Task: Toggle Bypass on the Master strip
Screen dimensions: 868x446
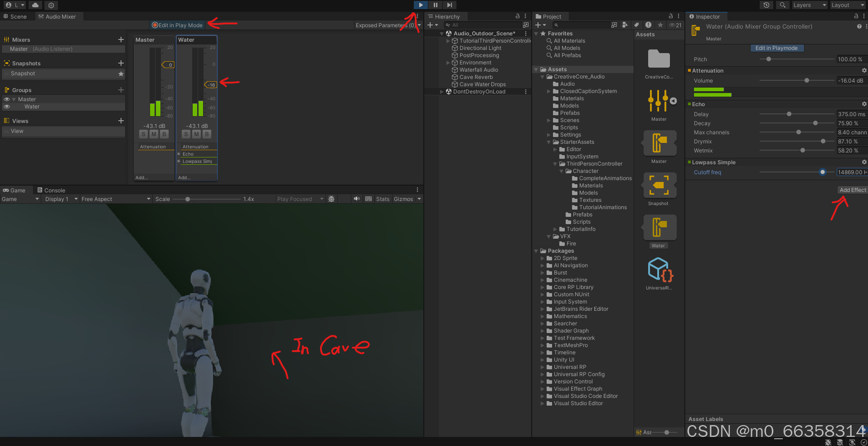Action: [165, 134]
